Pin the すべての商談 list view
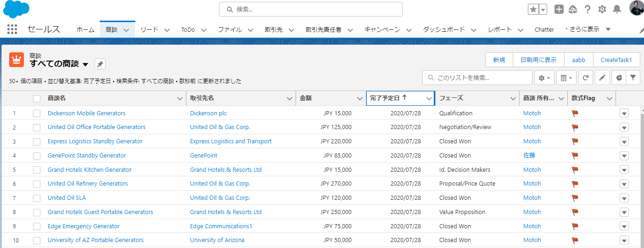644x248 pixels. 100,64
